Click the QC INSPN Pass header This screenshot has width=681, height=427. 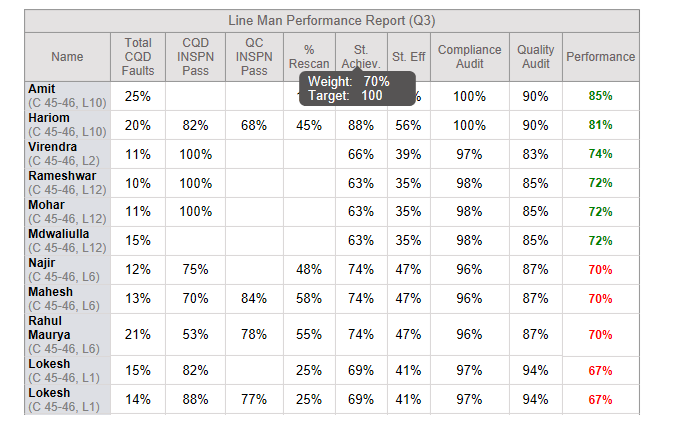click(x=254, y=57)
